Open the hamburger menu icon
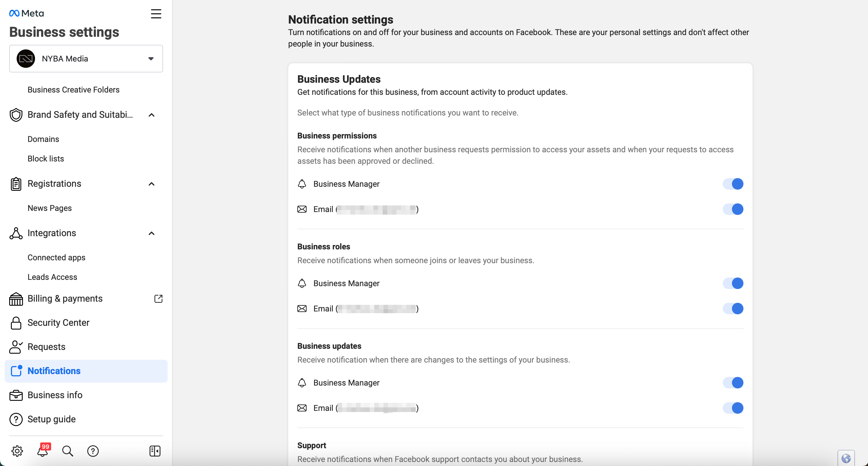The height and width of the screenshot is (466, 868). coord(156,14)
